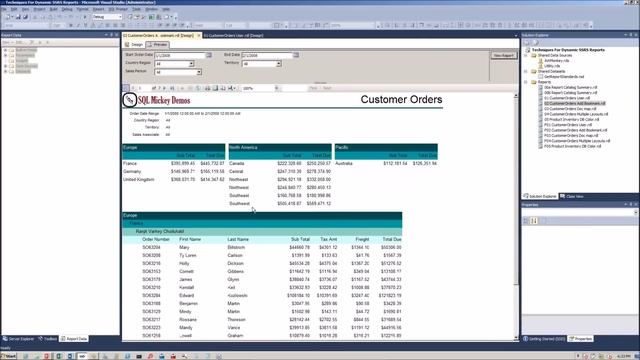The image size is (640, 360).
Task: Open the Debug configuration dropdown
Action: coord(120,17)
